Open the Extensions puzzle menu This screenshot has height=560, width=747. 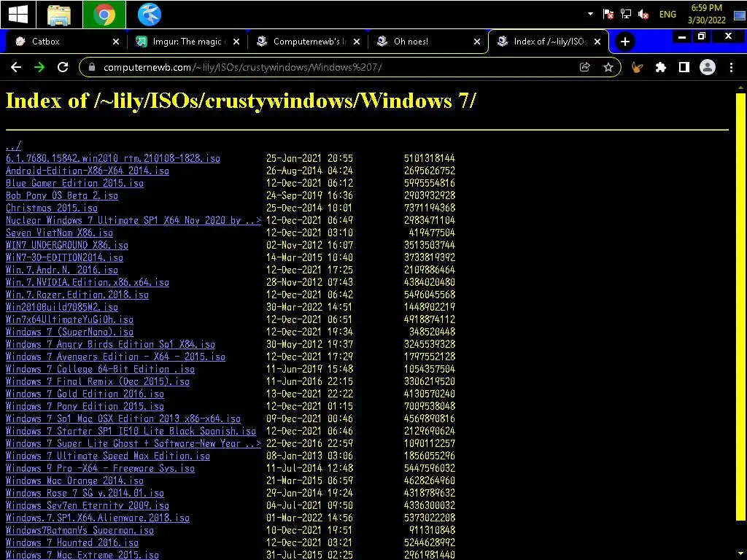660,67
